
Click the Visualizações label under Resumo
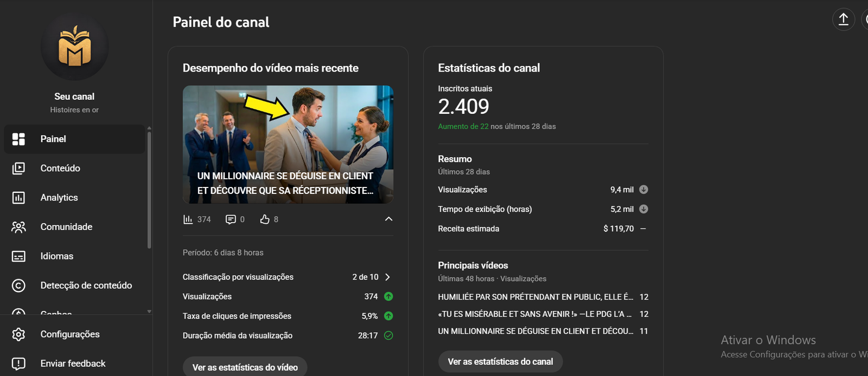coord(463,190)
